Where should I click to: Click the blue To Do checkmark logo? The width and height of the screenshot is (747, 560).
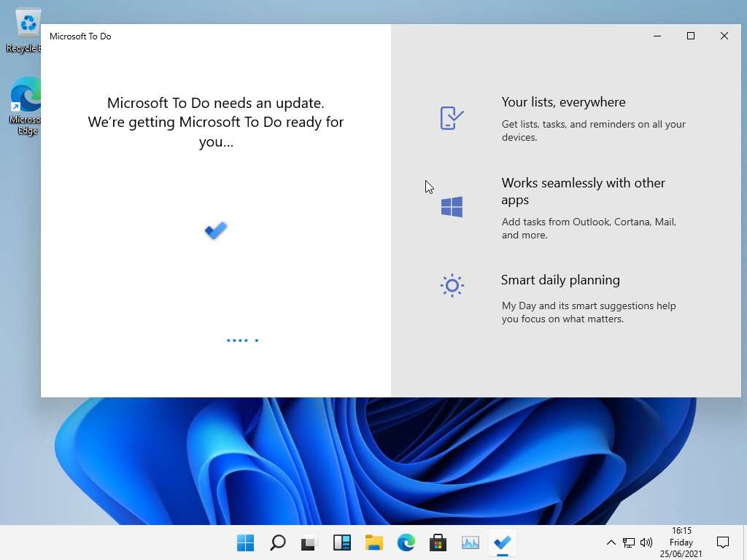click(x=216, y=230)
